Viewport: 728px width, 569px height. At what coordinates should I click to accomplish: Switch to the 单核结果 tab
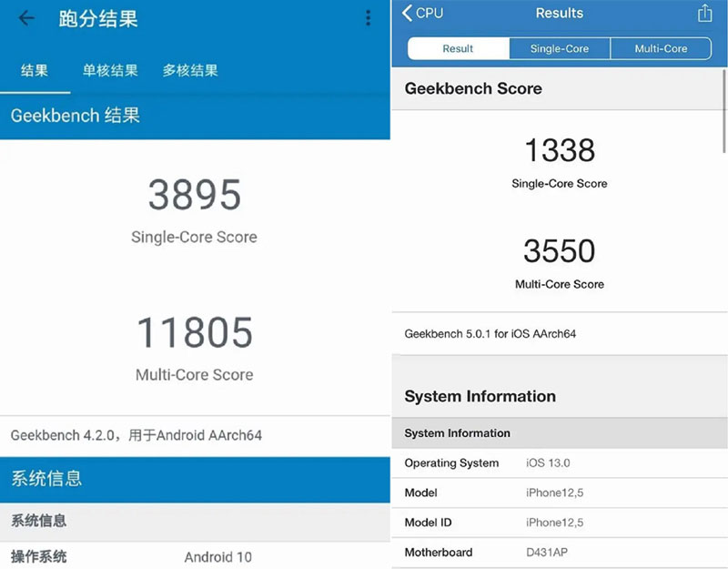110,71
